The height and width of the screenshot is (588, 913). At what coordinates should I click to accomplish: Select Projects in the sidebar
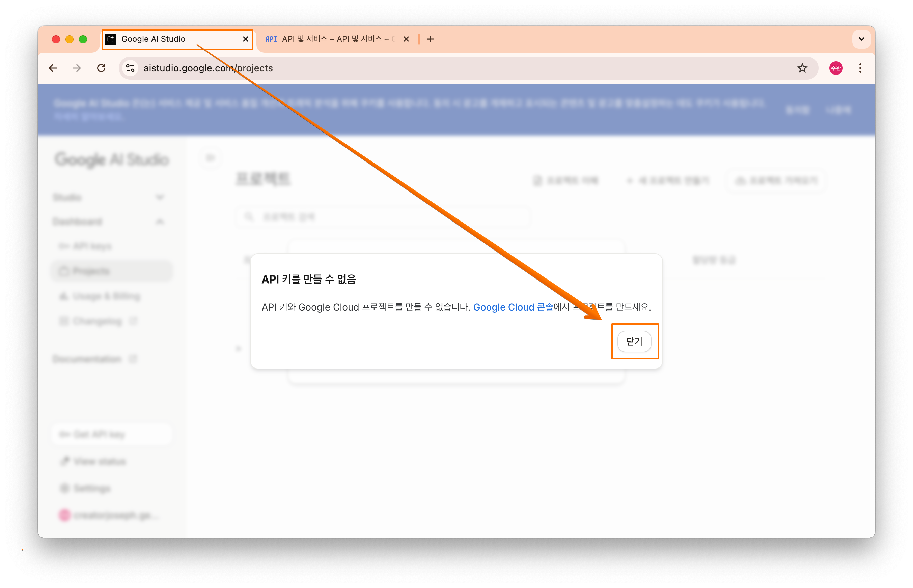(91, 271)
